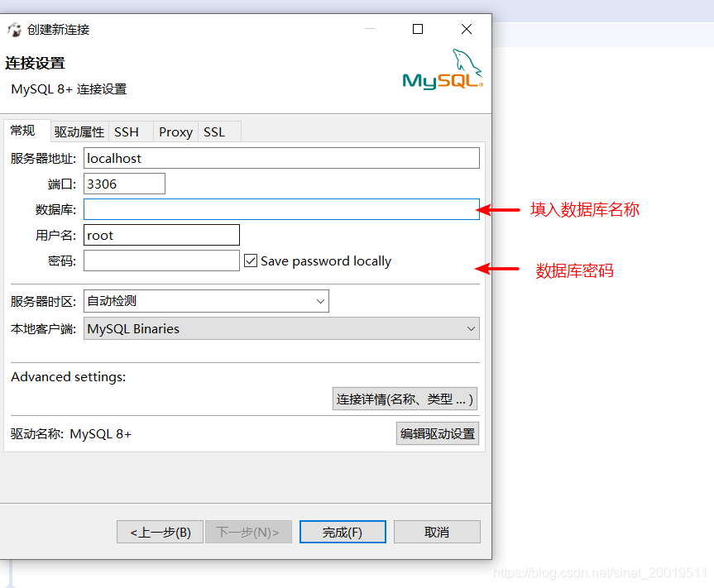Close the 创建新连接 dialog
This screenshot has width=714, height=588.
(x=467, y=29)
